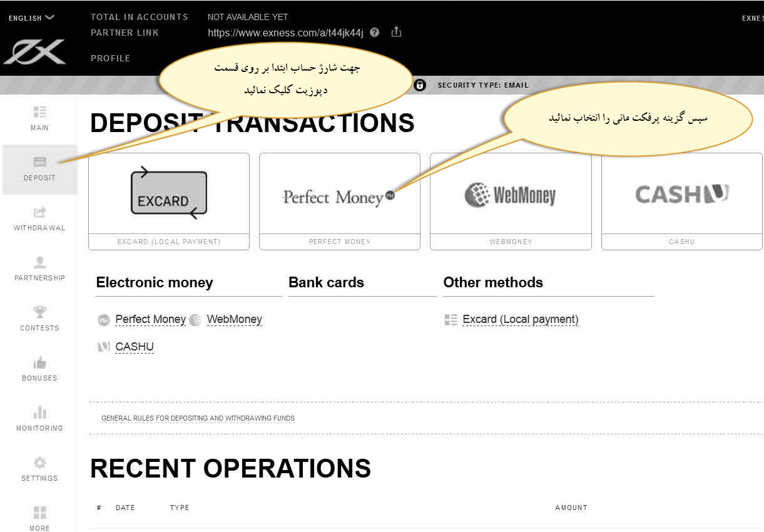The image size is (764, 532).
Task: Click the WebMoney globe list icon
Action: pos(195,320)
